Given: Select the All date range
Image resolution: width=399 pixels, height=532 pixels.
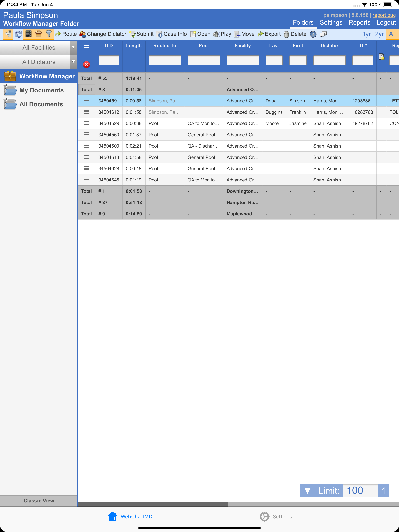Looking at the screenshot, I should point(392,34).
